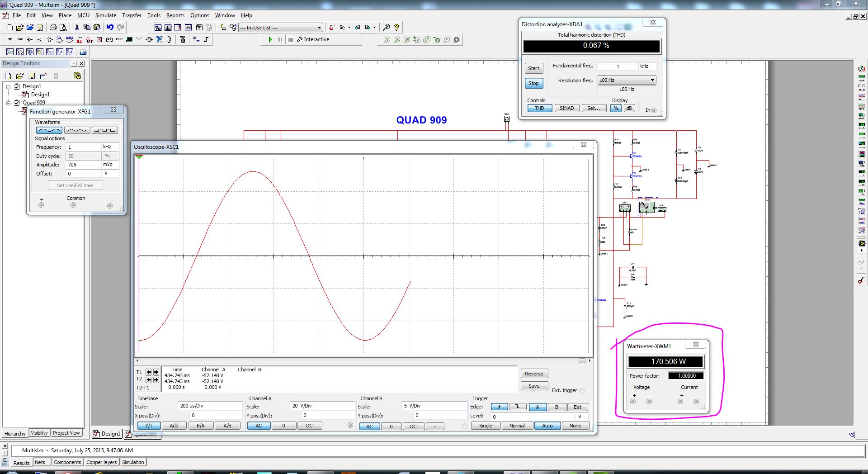Set the trigger mode to Single

(486, 426)
